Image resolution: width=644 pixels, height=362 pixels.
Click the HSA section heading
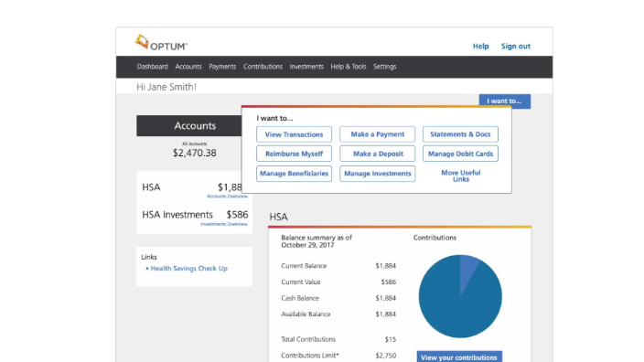tap(278, 217)
